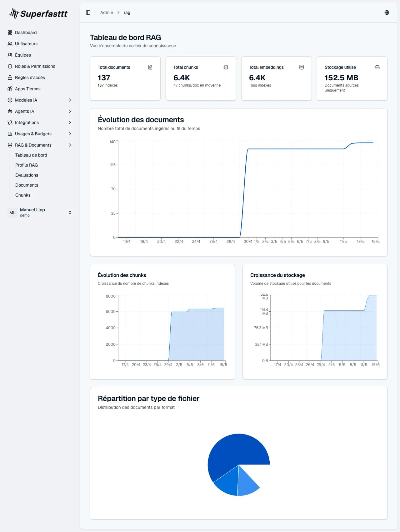The height and width of the screenshot is (532, 400).
Task: Open Apps Tierces page
Action: (x=40, y=89)
